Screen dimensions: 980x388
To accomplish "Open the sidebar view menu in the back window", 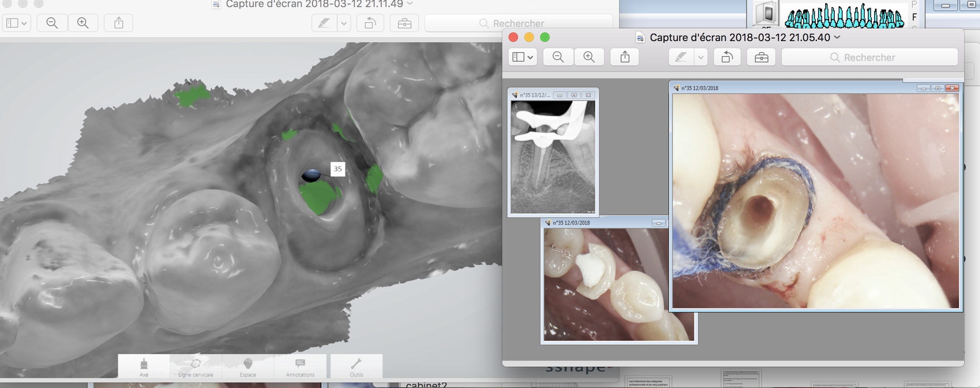I will (17, 23).
